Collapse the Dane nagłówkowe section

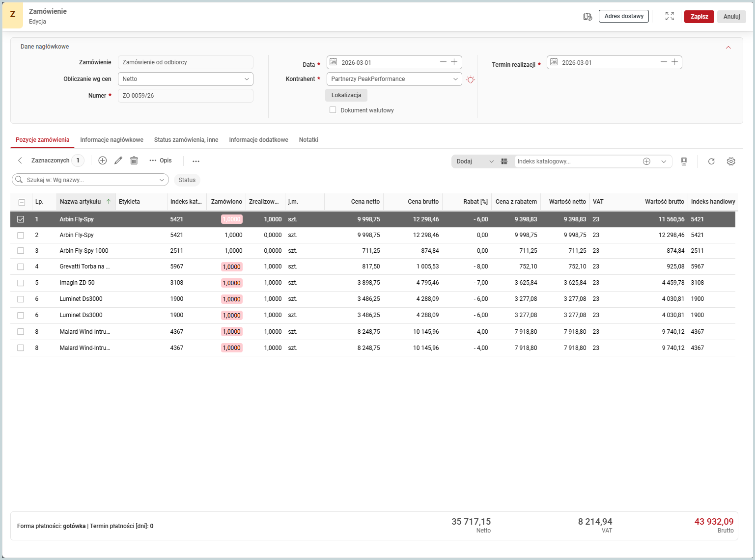tap(728, 48)
